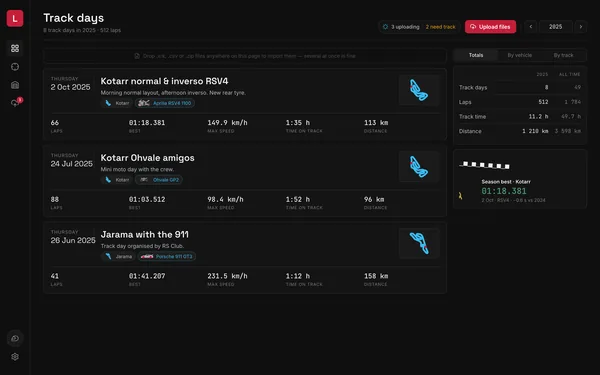Click the uploading spinner icon
The width and height of the screenshot is (600, 375).
coord(385,27)
